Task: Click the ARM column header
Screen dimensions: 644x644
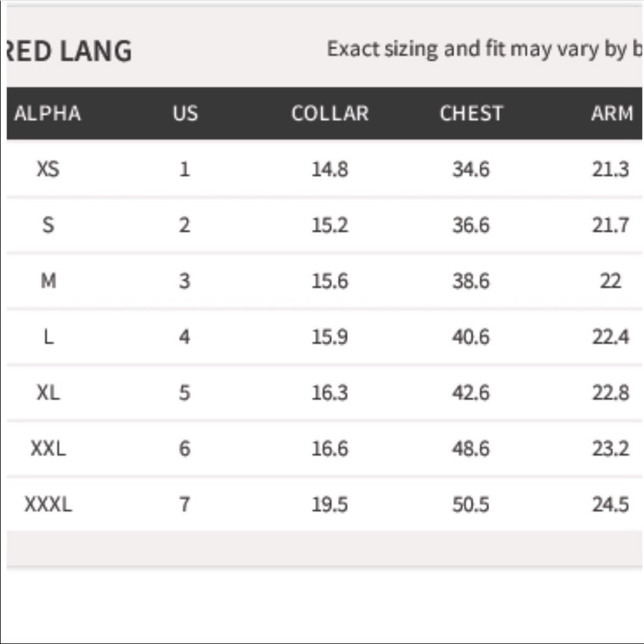Action: click(x=612, y=113)
